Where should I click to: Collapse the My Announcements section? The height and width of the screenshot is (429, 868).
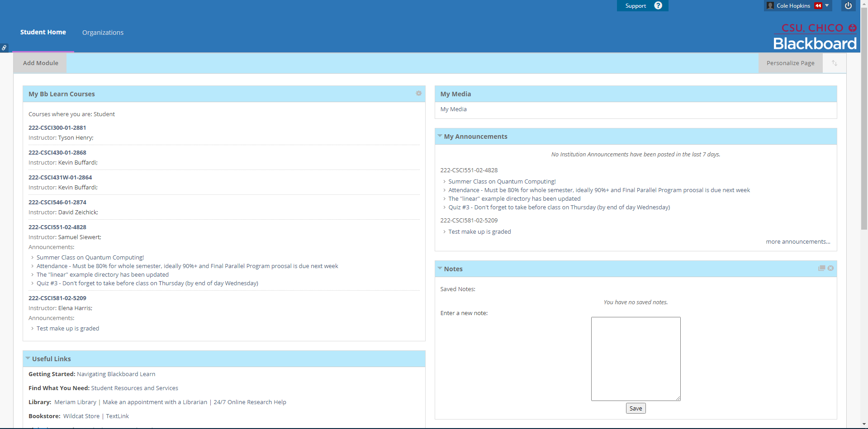pos(439,136)
